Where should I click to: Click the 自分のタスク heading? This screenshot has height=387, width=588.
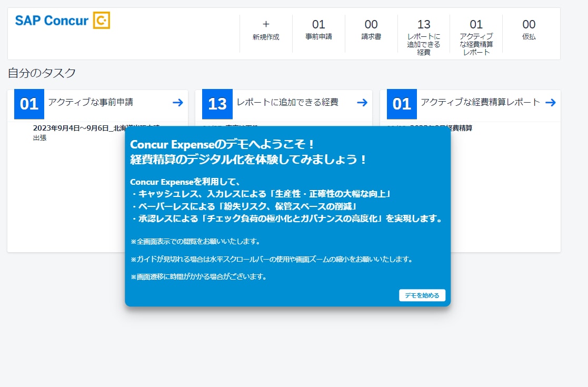tap(42, 73)
